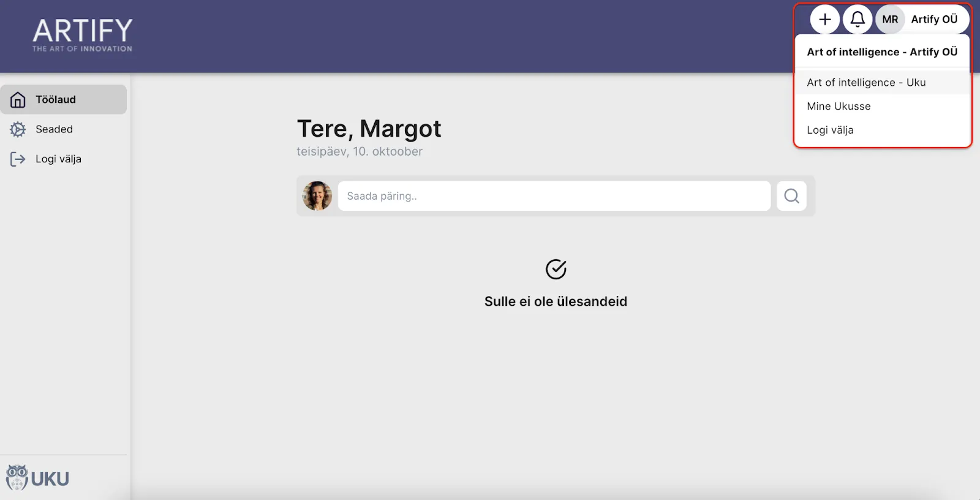Click the checkmark circle above empty tasks message

coord(556,269)
